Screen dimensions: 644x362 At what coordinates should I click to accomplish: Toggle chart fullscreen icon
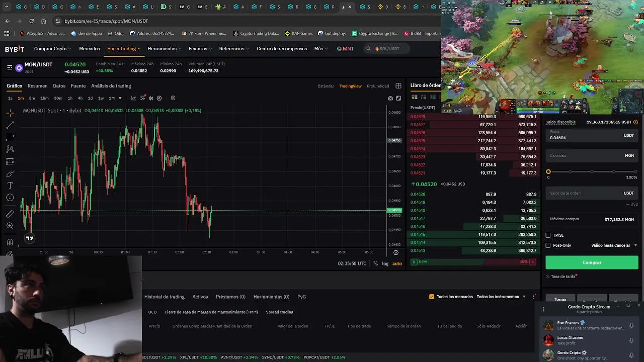(x=398, y=98)
